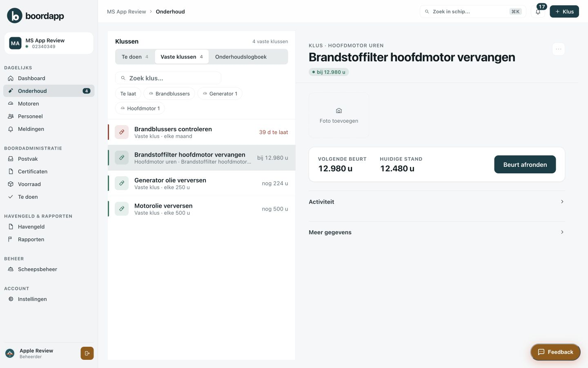This screenshot has width=588, height=368.
Task: Click the Foto toevoegen tile
Action: pyautogui.click(x=339, y=115)
